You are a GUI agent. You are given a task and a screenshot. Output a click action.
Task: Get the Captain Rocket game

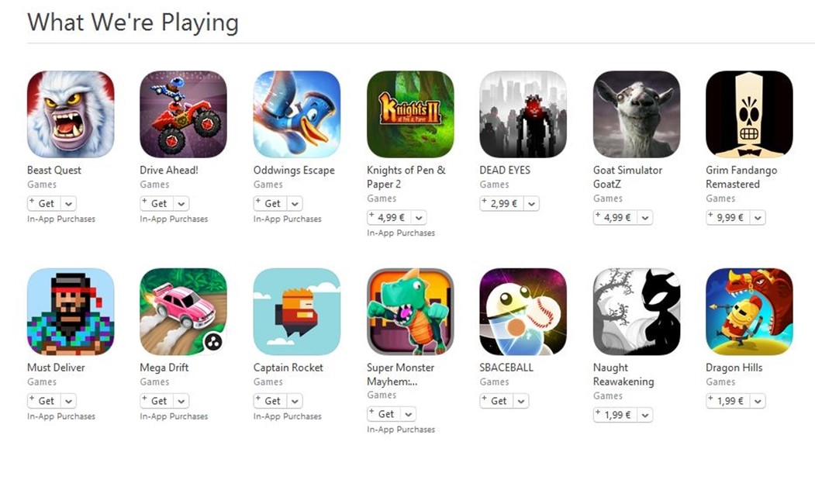(268, 401)
